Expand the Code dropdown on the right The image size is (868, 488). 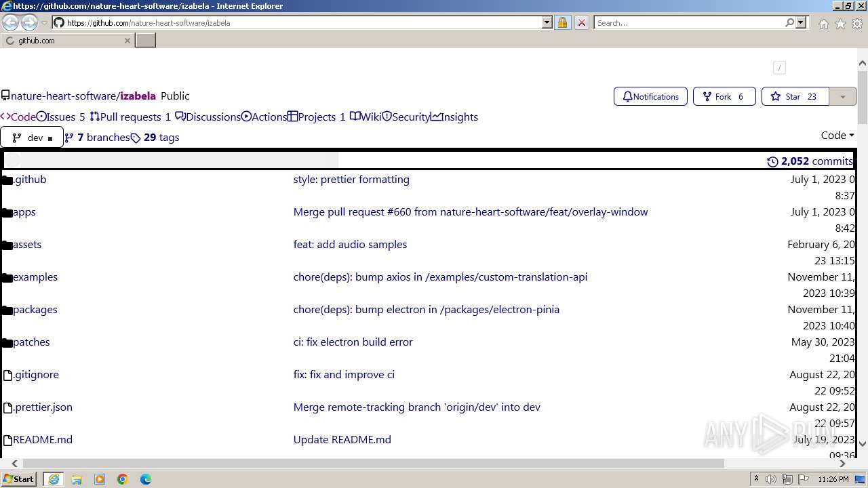(x=837, y=135)
